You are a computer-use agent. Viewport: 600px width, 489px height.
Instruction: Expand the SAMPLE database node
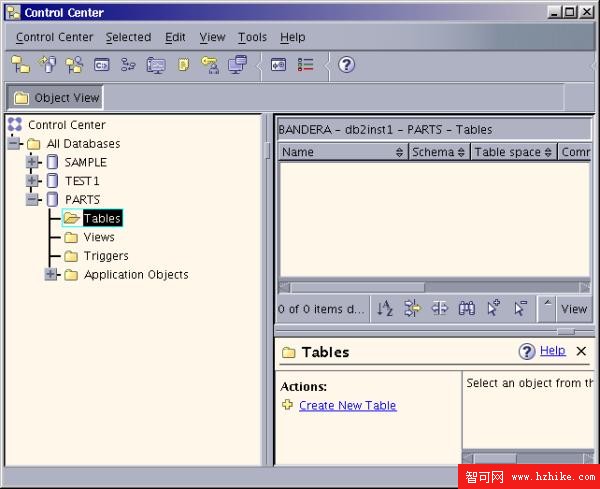pyautogui.click(x=33, y=162)
